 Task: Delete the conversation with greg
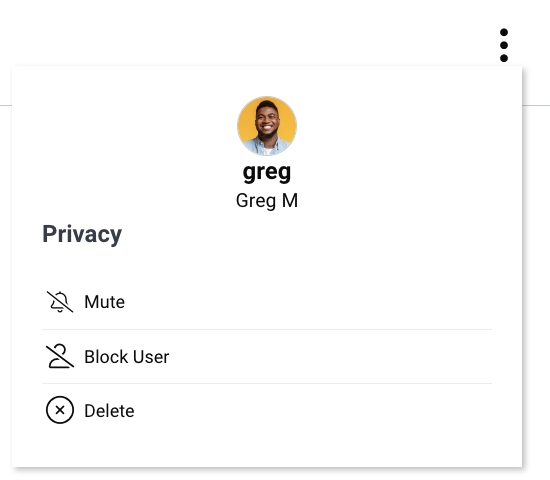267,410
